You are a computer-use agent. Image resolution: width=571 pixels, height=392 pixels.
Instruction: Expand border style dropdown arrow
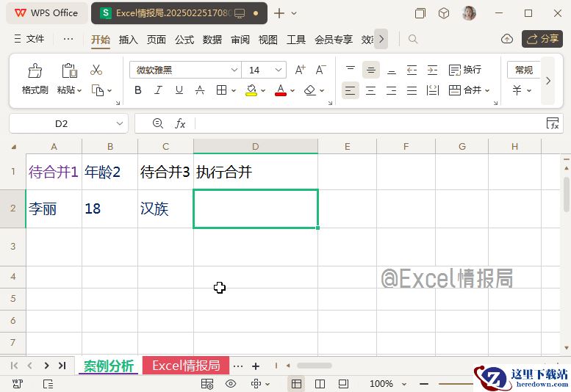(234, 90)
